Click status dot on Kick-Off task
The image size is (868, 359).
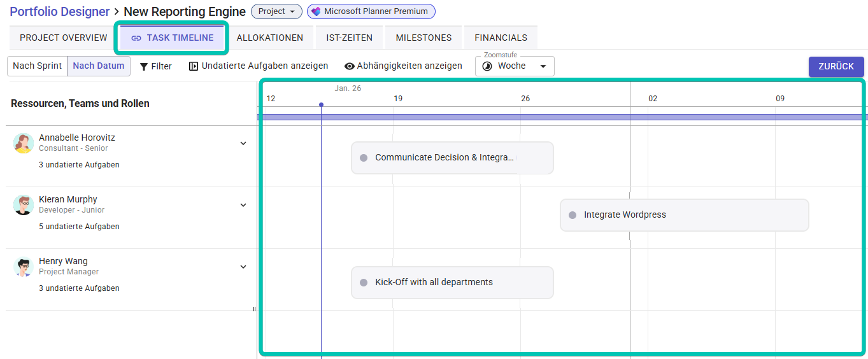click(x=364, y=283)
